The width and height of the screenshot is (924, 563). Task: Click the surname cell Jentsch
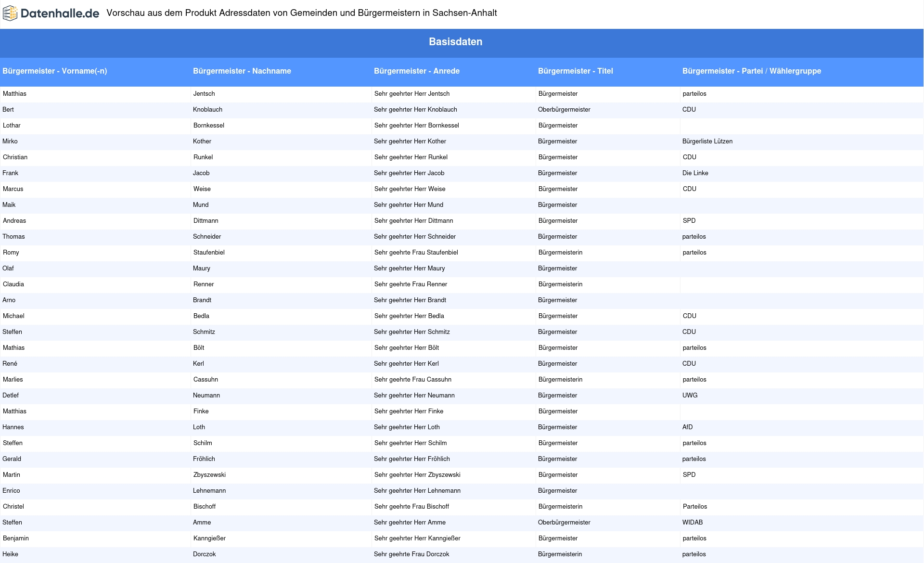[x=204, y=93]
